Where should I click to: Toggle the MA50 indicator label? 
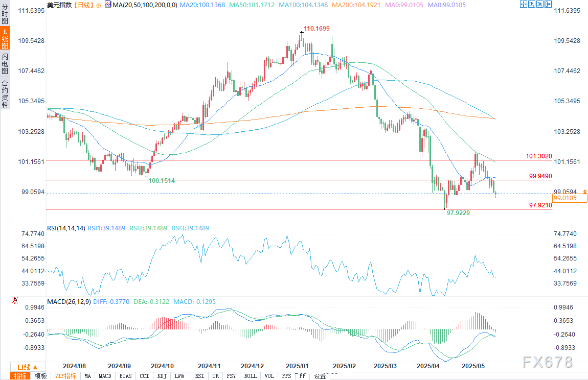click(x=252, y=5)
